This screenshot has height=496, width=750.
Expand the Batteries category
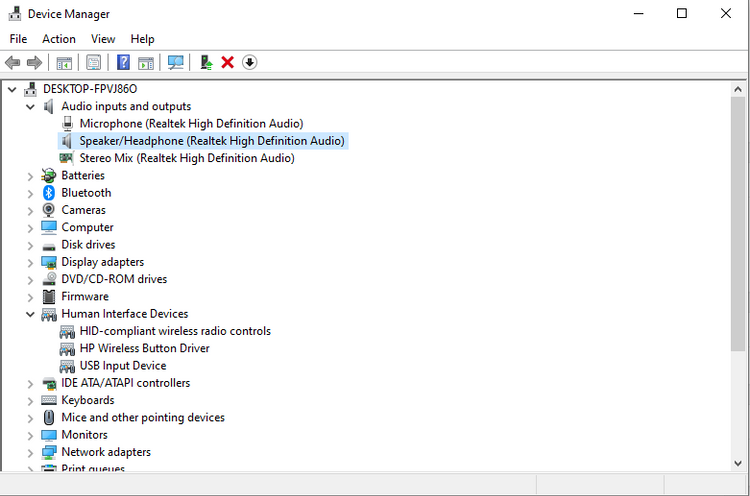point(30,176)
